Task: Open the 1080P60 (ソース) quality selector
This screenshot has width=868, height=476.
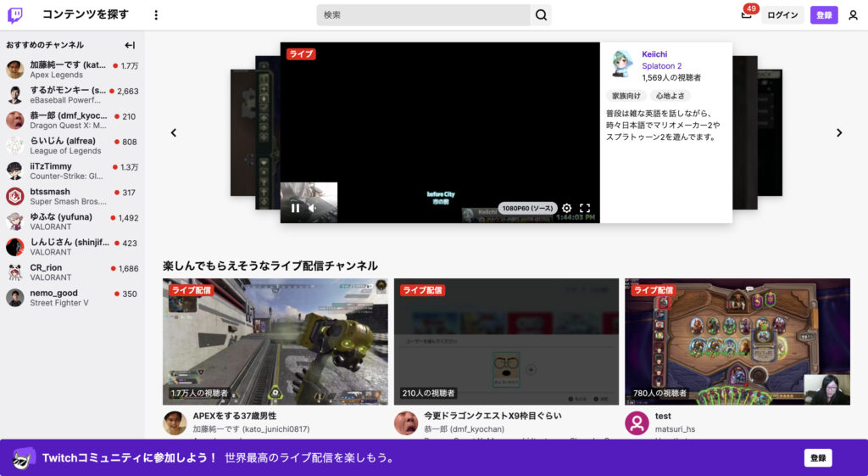Action: (x=527, y=209)
